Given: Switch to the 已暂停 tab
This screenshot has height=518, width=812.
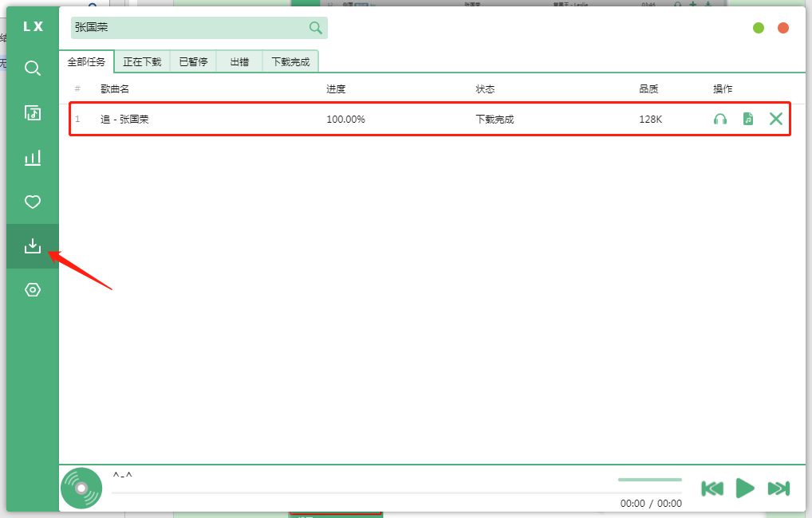Looking at the screenshot, I should pyautogui.click(x=192, y=61).
